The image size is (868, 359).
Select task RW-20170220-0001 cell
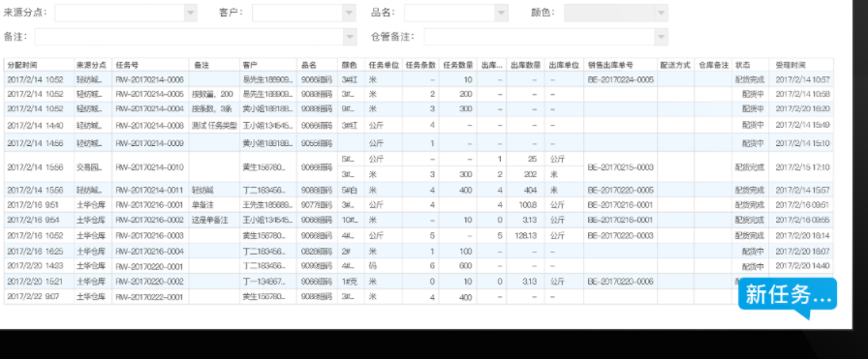(150, 266)
